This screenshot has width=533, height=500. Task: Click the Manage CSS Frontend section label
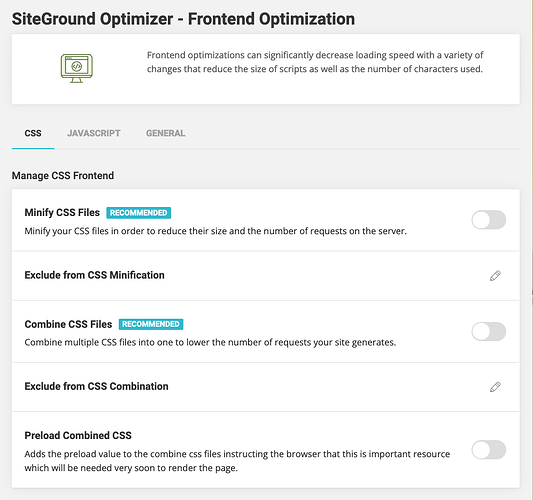[x=63, y=176]
